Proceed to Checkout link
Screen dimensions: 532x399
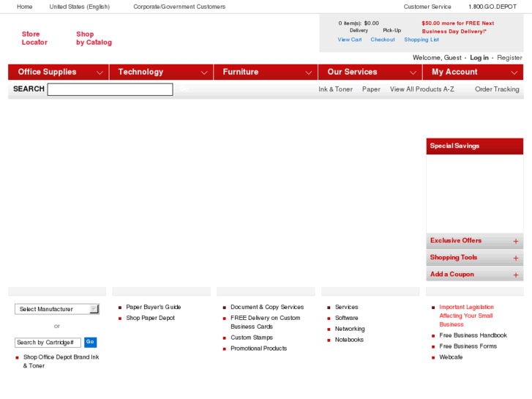[383, 40]
